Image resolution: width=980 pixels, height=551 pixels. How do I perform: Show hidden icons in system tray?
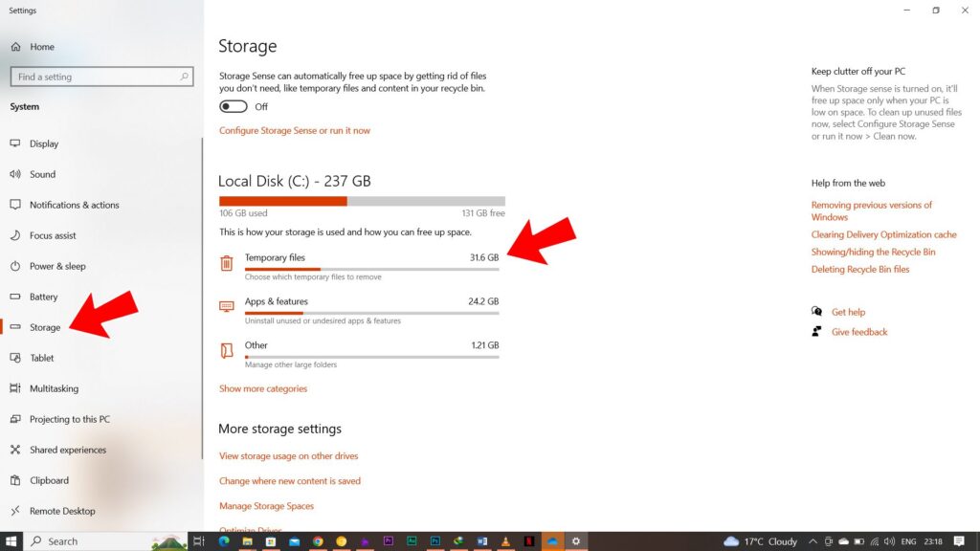pyautogui.click(x=813, y=541)
